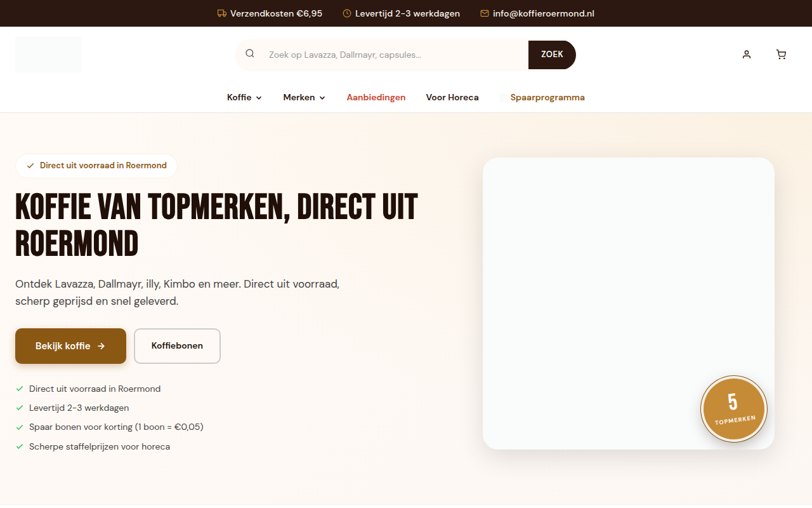Open the user account icon
This screenshot has height=508, width=812.
(747, 55)
